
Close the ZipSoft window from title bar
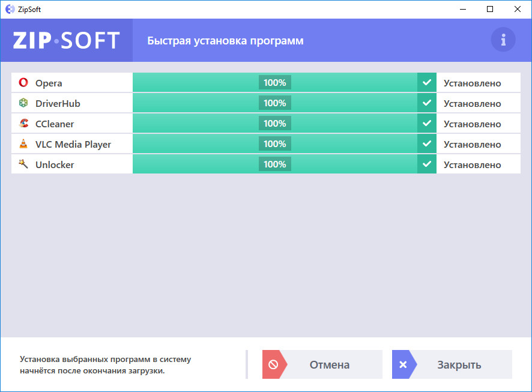click(518, 9)
